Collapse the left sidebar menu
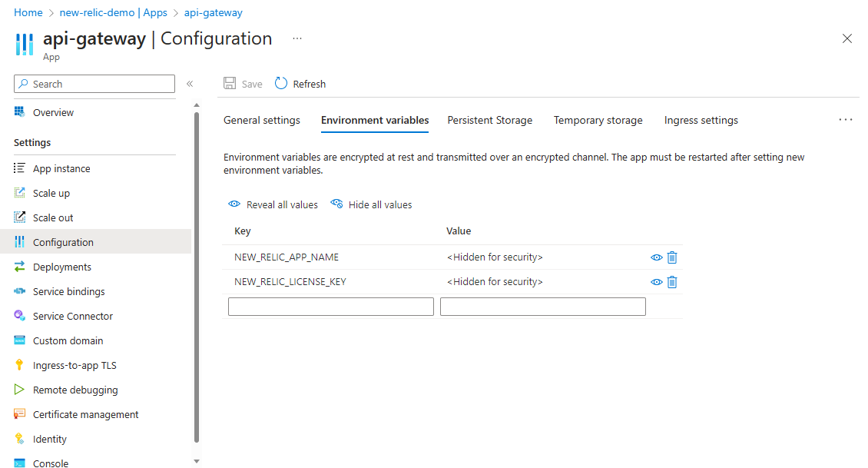Viewport: 868px width, 468px height. click(190, 84)
